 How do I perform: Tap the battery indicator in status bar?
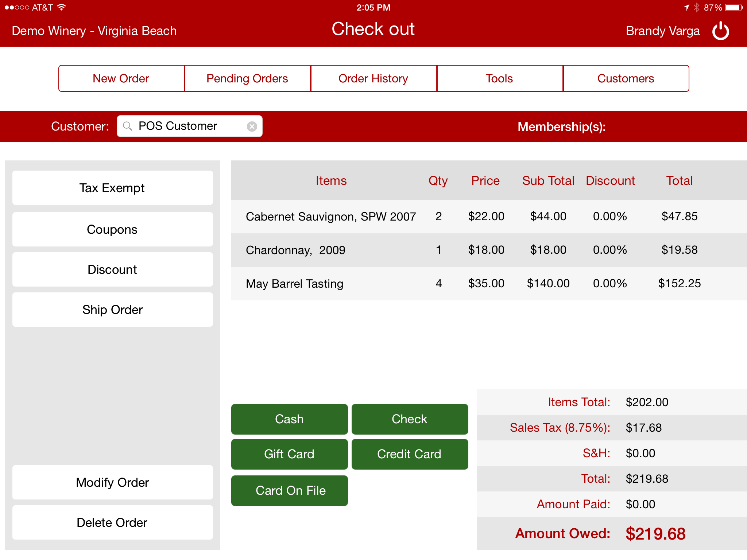coord(734,7)
